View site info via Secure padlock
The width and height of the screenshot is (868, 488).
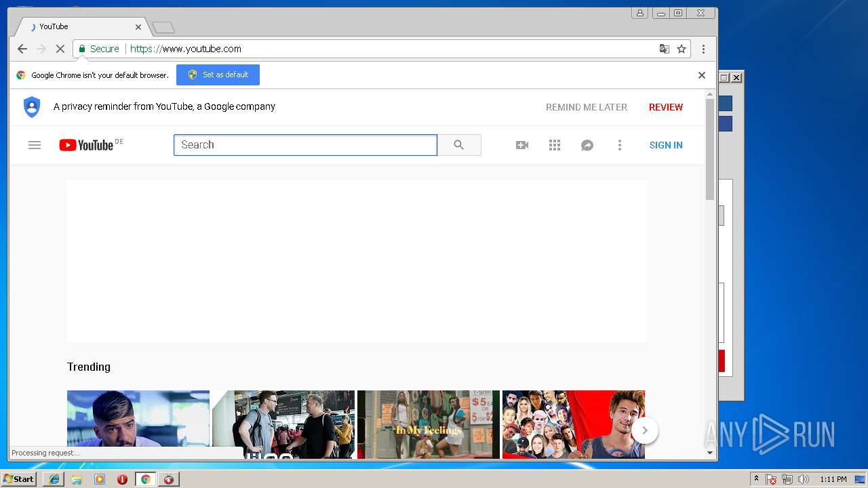99,49
